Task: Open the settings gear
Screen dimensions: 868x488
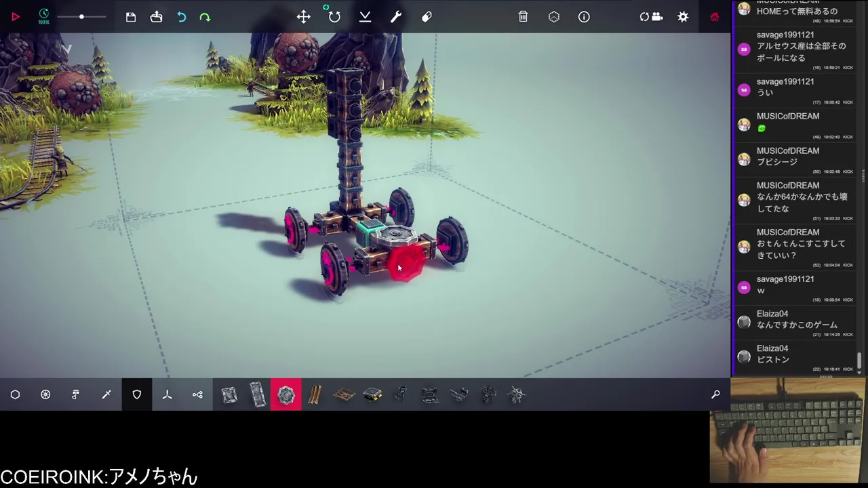Action: (x=683, y=17)
